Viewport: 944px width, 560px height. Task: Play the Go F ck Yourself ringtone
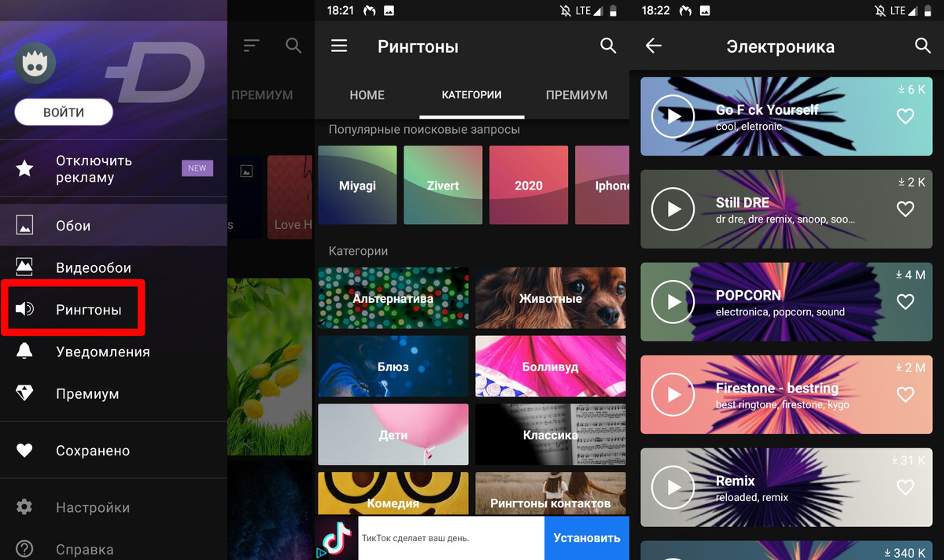(673, 116)
